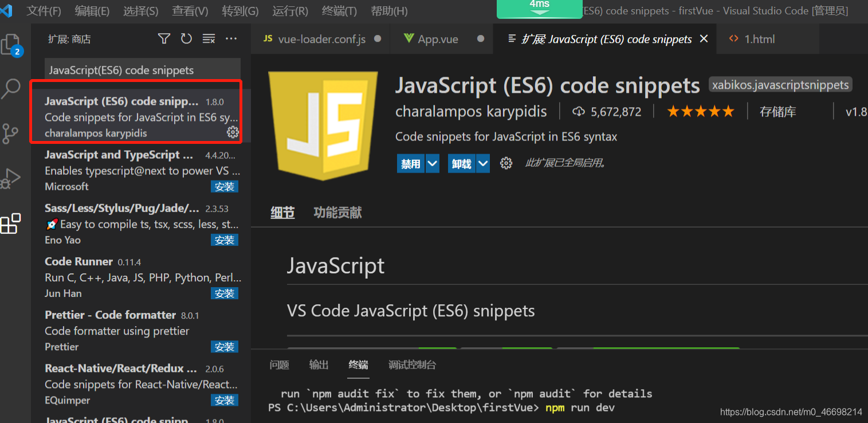
Task: Install the Code Runner extension
Action: [225, 293]
